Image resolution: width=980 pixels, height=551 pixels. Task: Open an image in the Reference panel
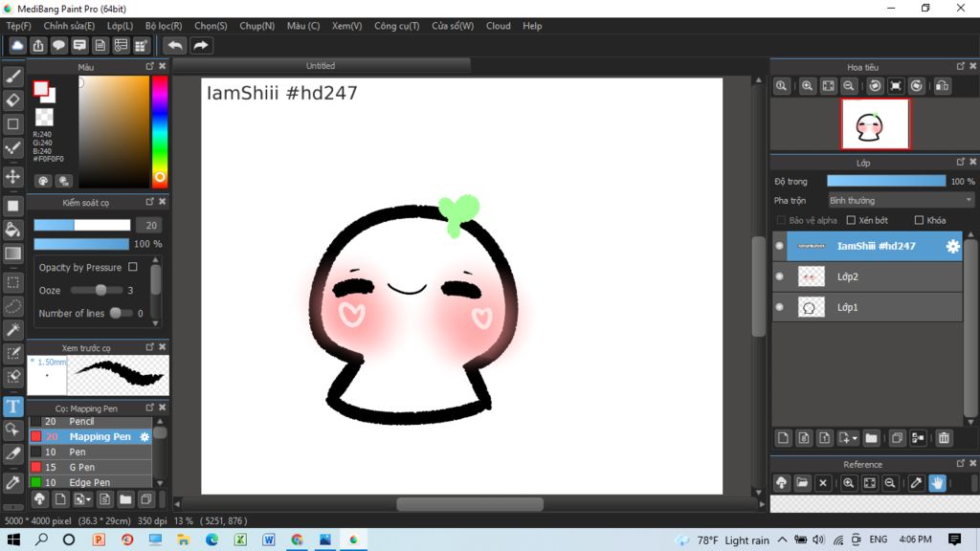point(803,483)
